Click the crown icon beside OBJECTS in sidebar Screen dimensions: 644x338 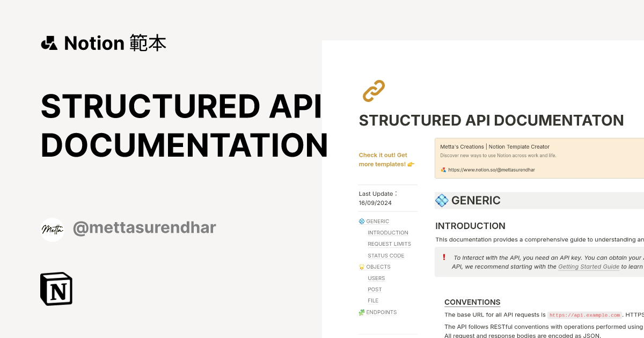(361, 267)
